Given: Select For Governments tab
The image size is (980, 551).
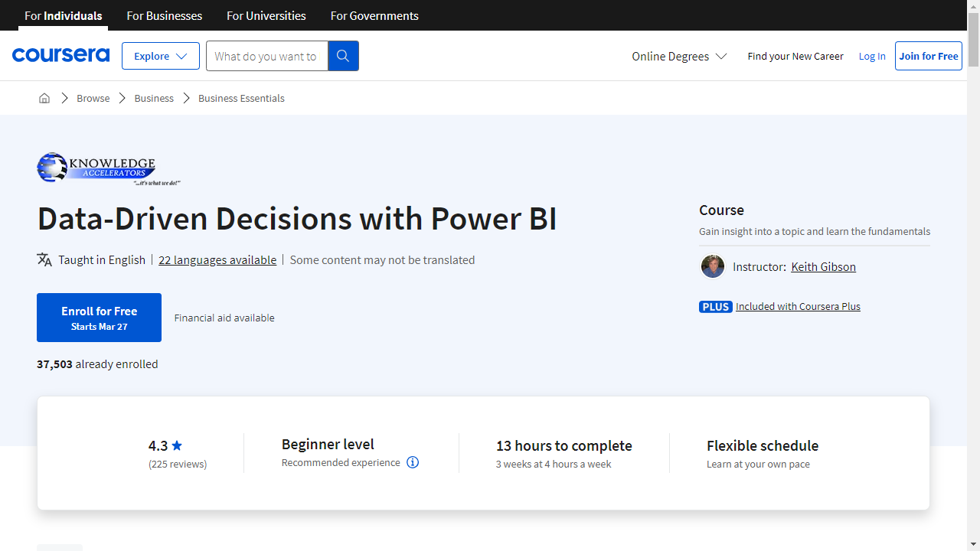Looking at the screenshot, I should tap(374, 15).
